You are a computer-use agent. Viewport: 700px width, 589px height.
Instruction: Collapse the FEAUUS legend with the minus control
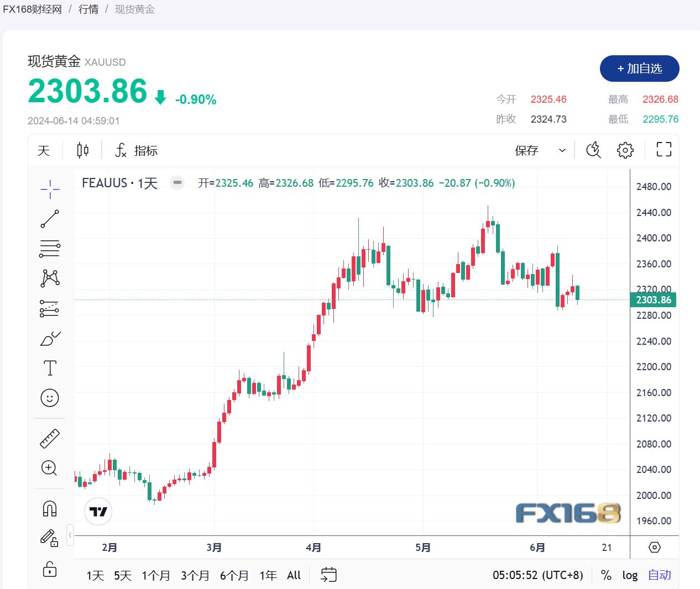coord(177,182)
